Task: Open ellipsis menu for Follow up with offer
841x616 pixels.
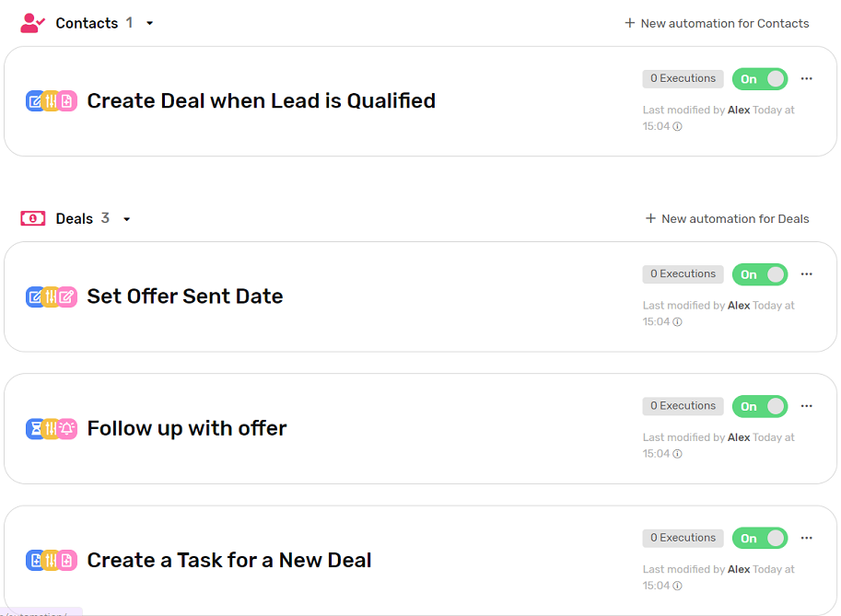Action: click(x=807, y=406)
